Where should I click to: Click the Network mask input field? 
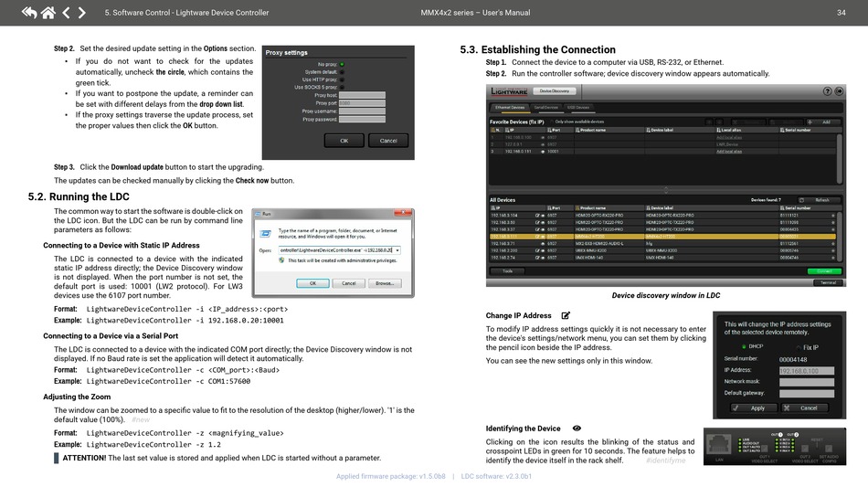click(807, 383)
